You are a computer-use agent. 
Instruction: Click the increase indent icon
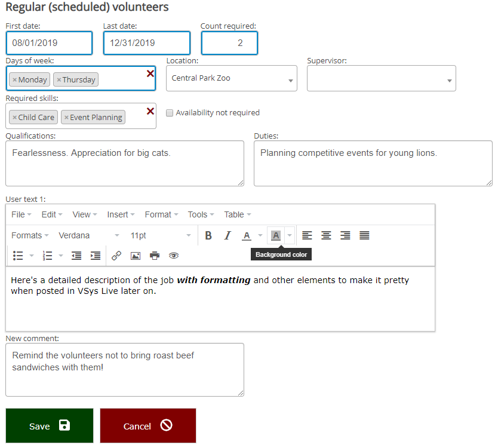click(x=96, y=256)
